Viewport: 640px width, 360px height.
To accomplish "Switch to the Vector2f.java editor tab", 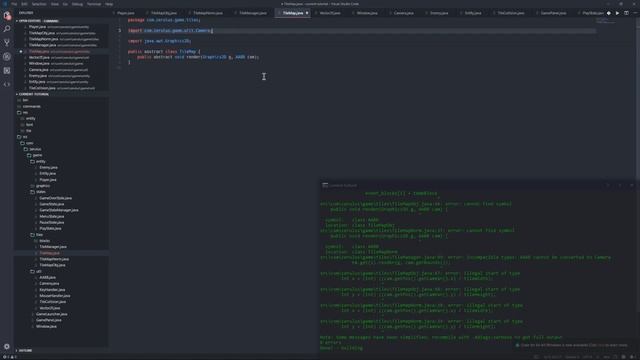I will point(330,13).
